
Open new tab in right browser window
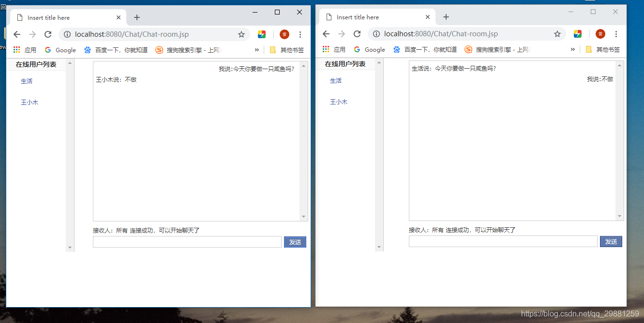[446, 17]
